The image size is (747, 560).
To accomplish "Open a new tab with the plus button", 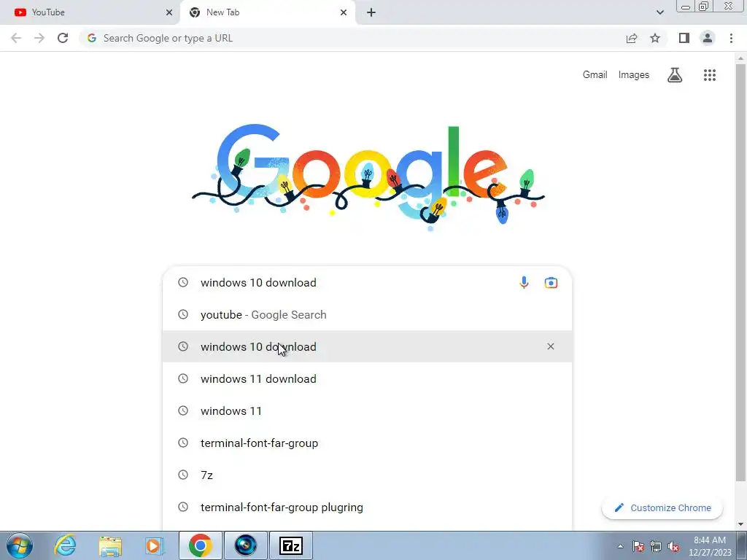I will 371,12.
